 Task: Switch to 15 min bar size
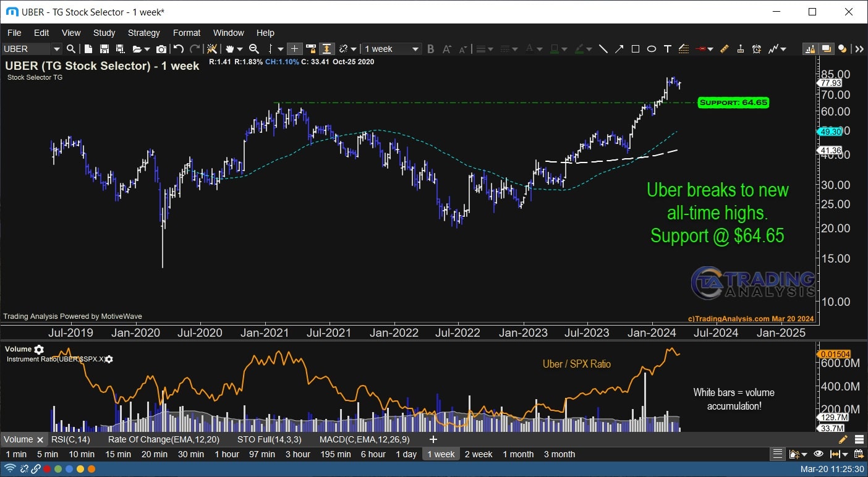(x=118, y=454)
